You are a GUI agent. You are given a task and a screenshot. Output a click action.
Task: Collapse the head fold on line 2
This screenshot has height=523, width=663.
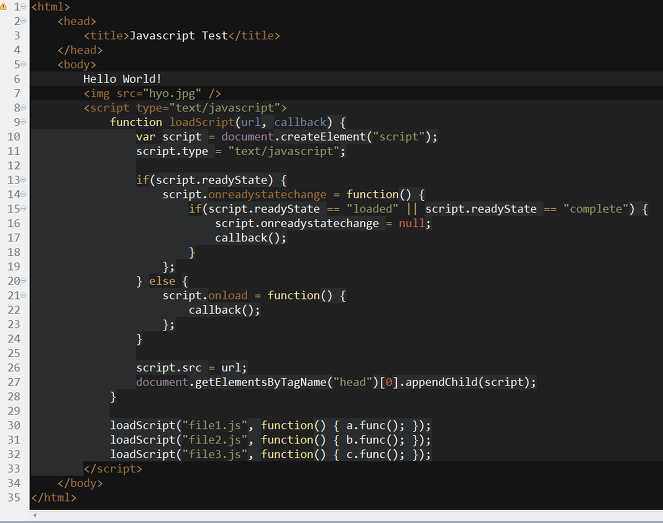tap(23, 21)
